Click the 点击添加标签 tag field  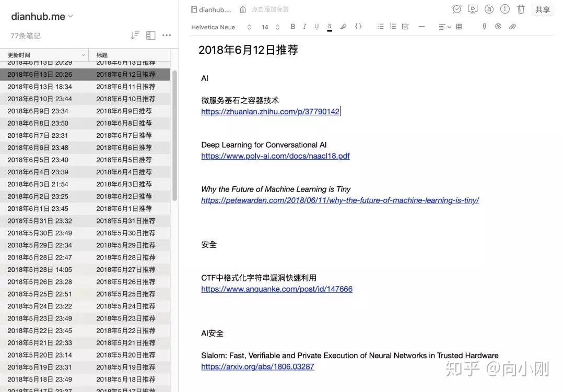tap(270, 9)
